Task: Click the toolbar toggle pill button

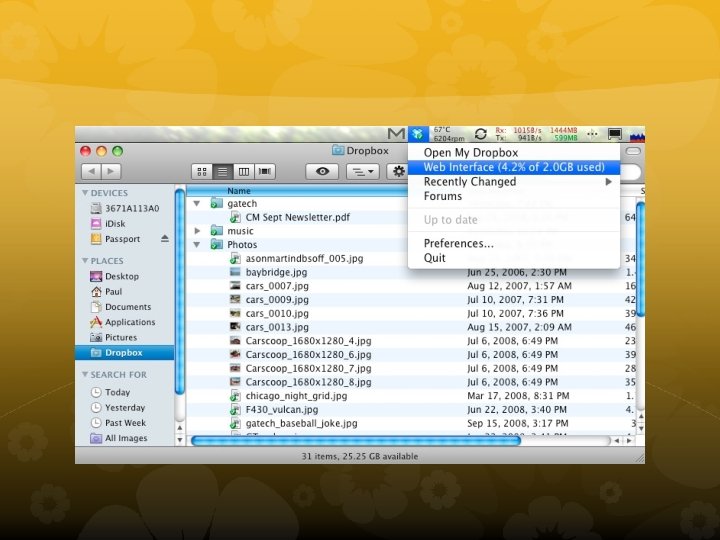Action: (x=633, y=151)
